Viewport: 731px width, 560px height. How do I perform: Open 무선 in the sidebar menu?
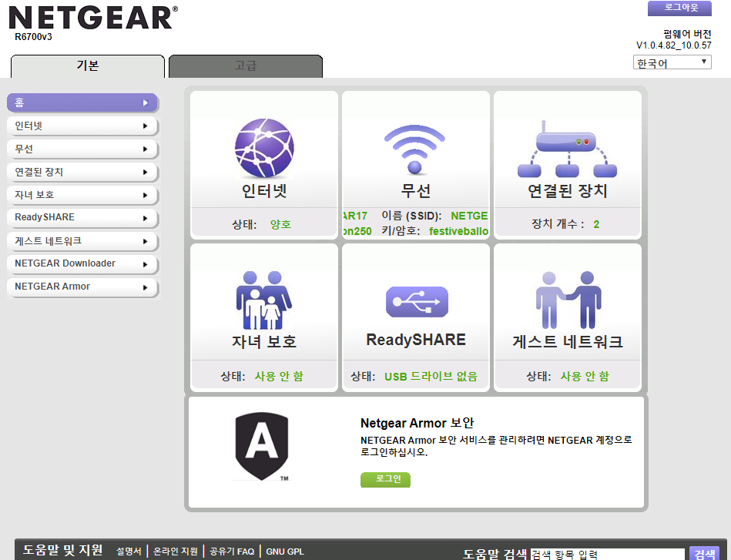coord(82,149)
